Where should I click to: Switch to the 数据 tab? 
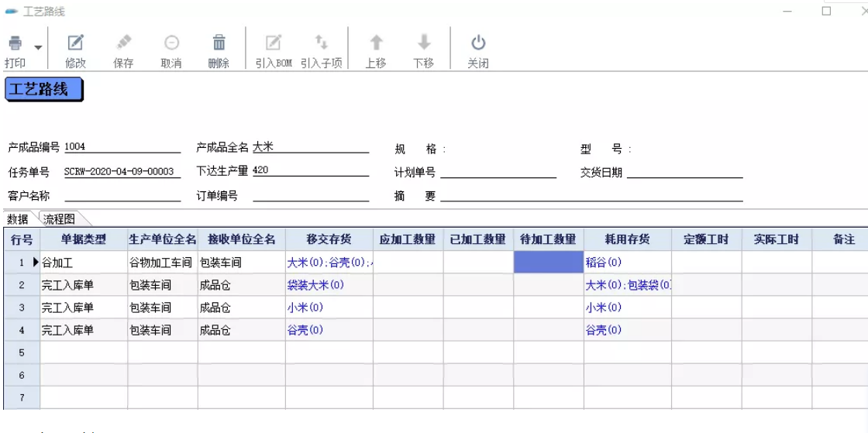(x=18, y=219)
